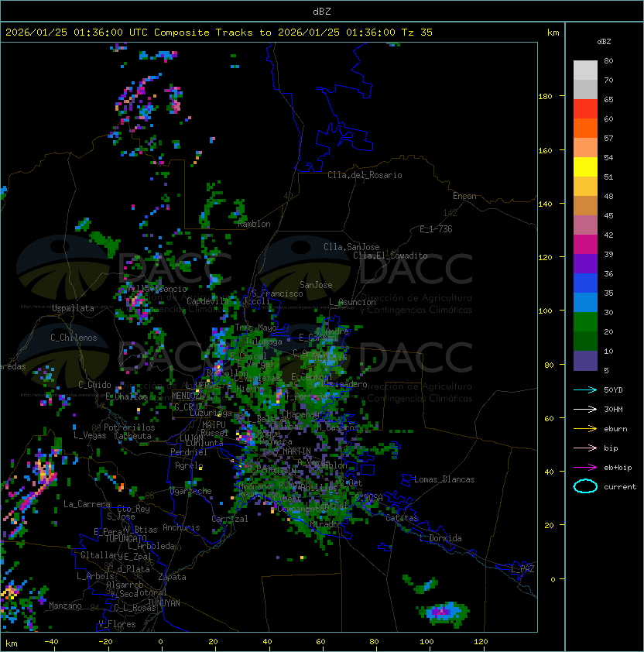Click the E_1-736 map label
Viewport: 644px width, 652px height.
click(x=436, y=229)
